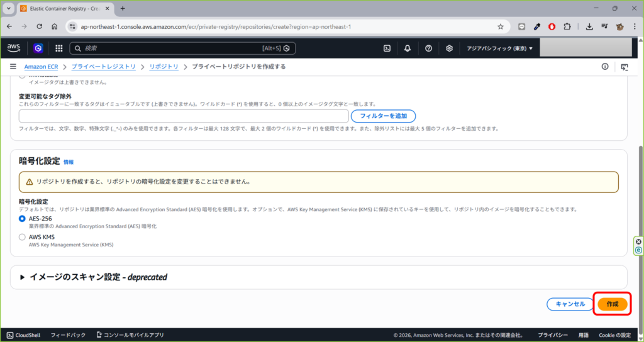Screen dimensions: 644x342
Task: Open the help question mark menu
Action: tap(428, 48)
